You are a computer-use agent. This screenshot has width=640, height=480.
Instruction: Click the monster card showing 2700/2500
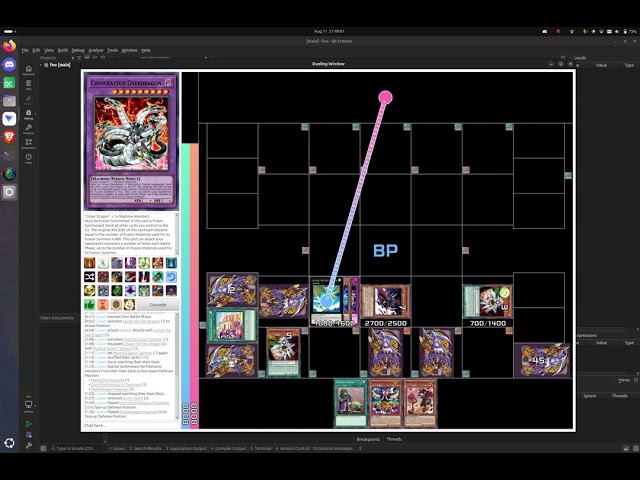(x=386, y=301)
